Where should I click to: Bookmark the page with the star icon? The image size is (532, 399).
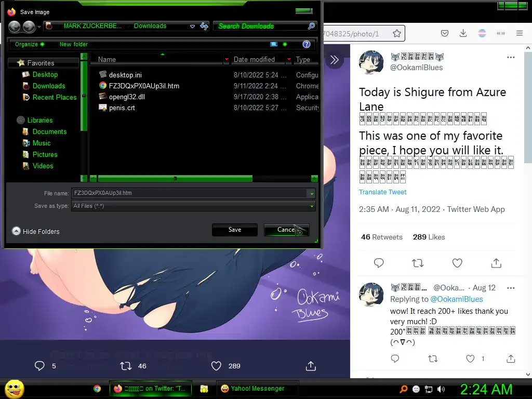click(396, 33)
